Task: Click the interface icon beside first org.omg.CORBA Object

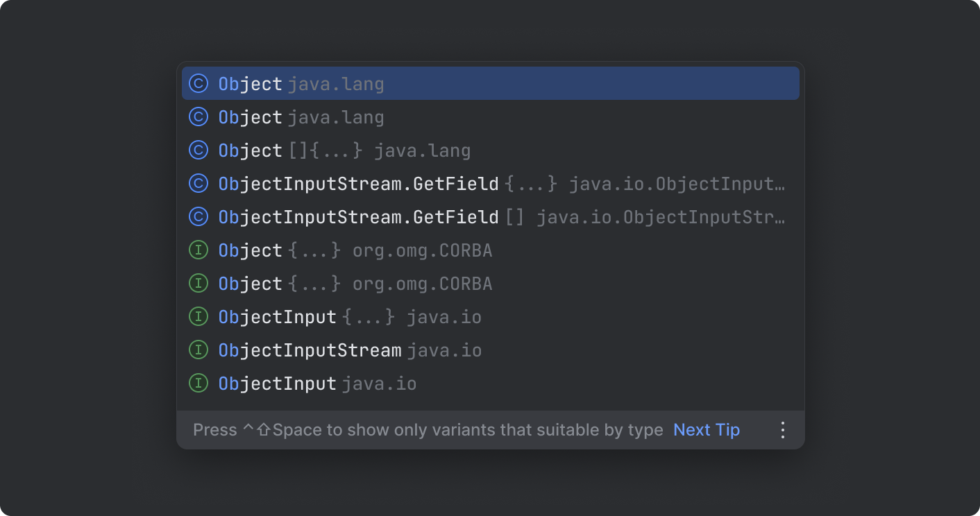Action: tap(198, 250)
